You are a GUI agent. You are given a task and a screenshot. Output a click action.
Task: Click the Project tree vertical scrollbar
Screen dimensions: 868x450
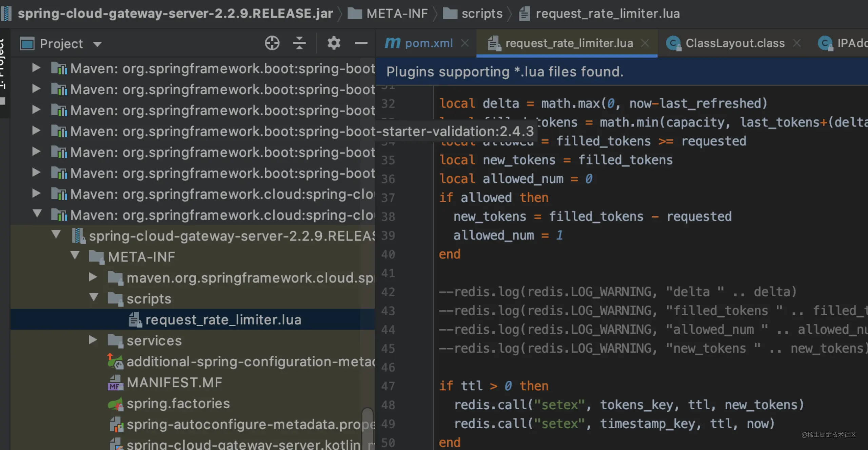tap(368, 429)
